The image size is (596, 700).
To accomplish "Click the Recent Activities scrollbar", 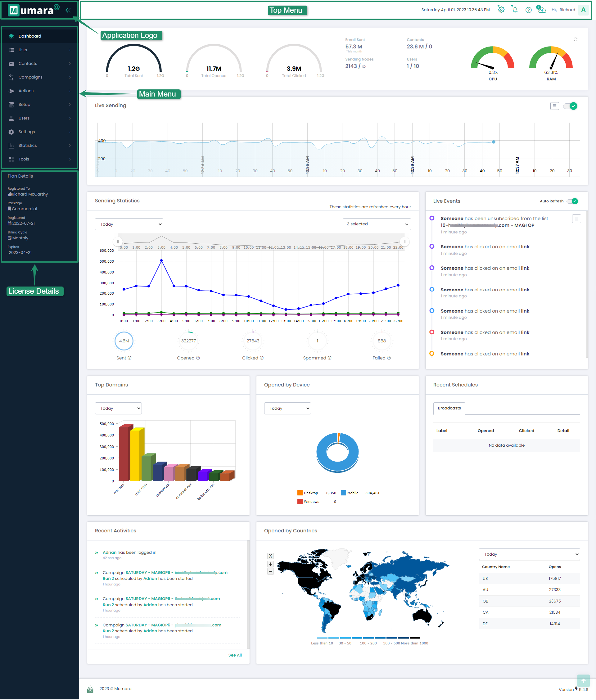I will click(248, 594).
